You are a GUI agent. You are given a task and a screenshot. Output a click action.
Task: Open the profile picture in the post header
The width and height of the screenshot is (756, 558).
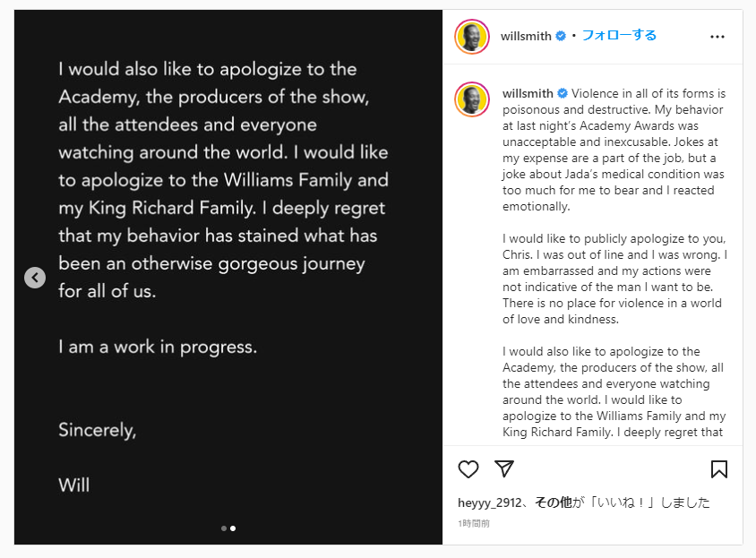coord(472,37)
